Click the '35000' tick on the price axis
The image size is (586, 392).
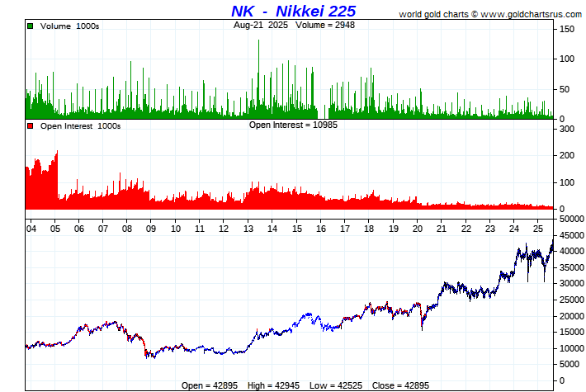[571, 267]
